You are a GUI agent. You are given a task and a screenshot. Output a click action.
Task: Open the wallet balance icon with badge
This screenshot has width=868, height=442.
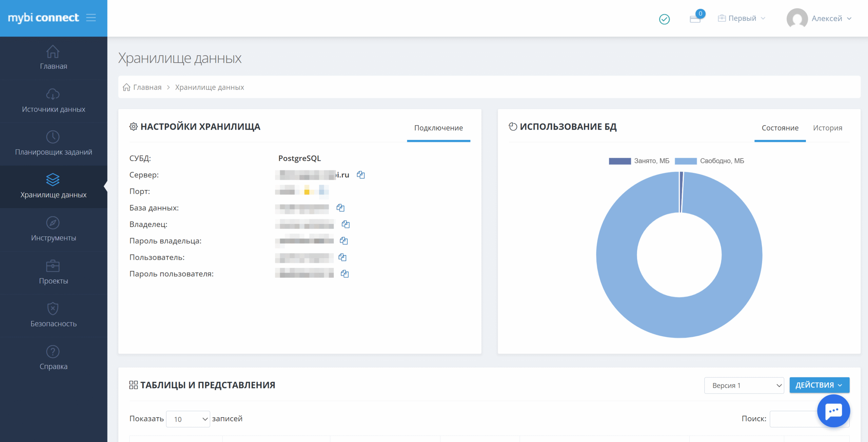tap(695, 18)
